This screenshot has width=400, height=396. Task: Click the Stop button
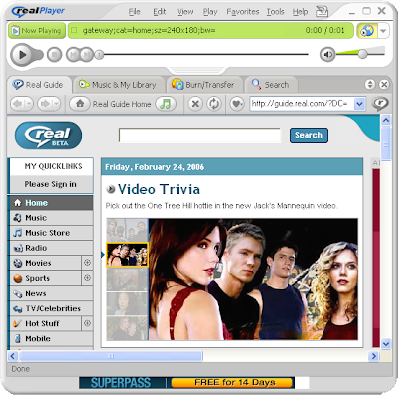point(55,55)
